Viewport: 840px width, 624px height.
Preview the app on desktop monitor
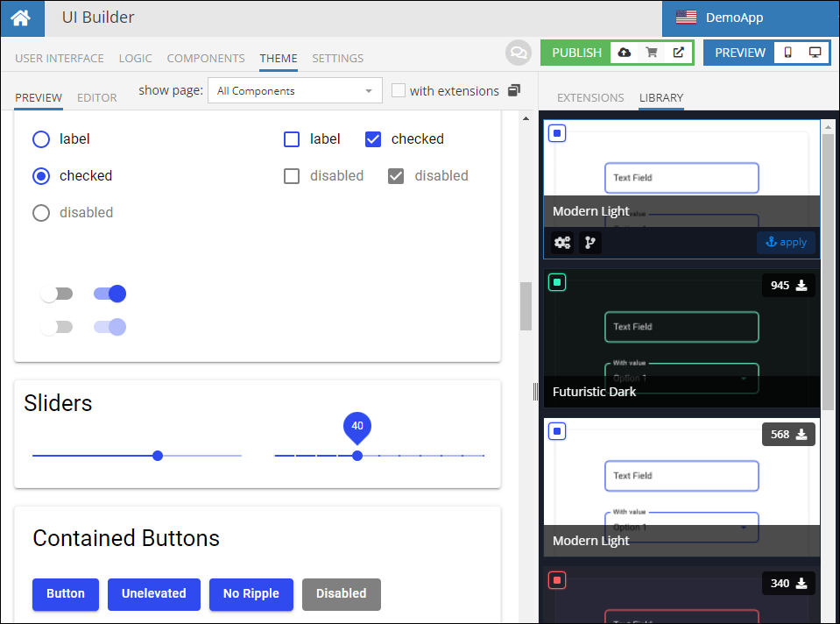815,53
